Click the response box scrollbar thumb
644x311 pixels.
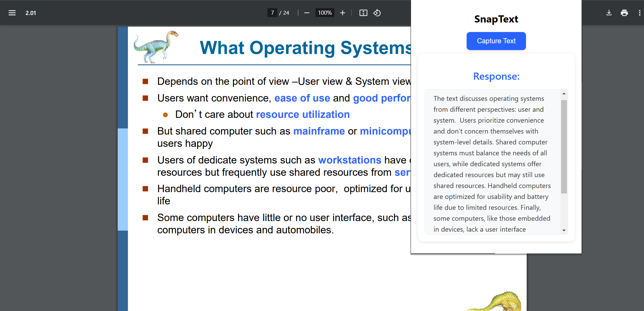coord(564,146)
